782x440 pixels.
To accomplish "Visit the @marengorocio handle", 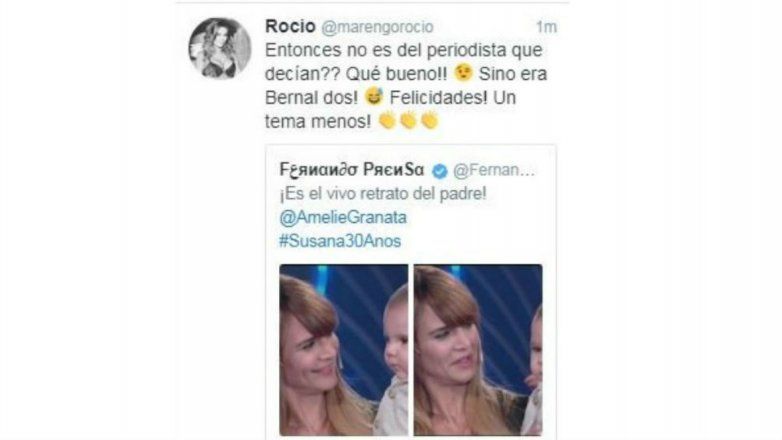I will [x=377, y=27].
